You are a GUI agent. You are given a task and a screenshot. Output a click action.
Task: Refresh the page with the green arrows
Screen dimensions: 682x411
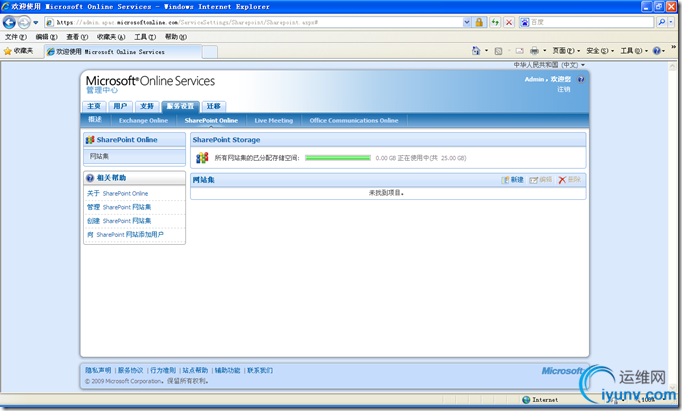(495, 22)
